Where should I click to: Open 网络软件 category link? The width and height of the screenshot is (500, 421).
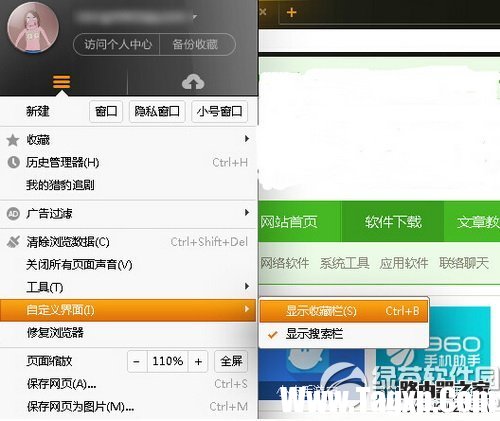click(x=285, y=263)
